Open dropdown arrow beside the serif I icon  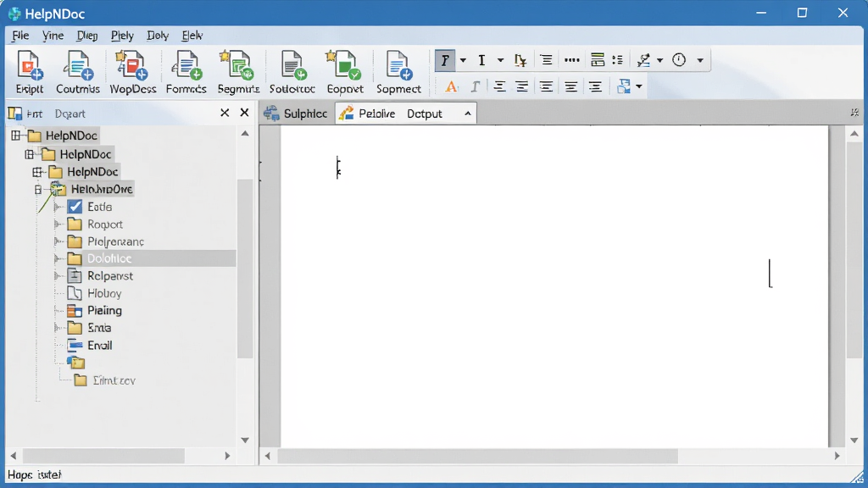tap(500, 60)
